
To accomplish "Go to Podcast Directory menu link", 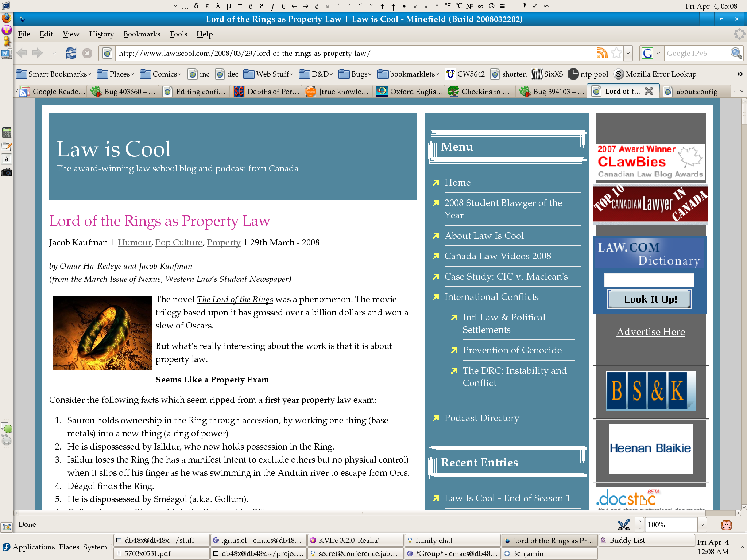I will [481, 418].
